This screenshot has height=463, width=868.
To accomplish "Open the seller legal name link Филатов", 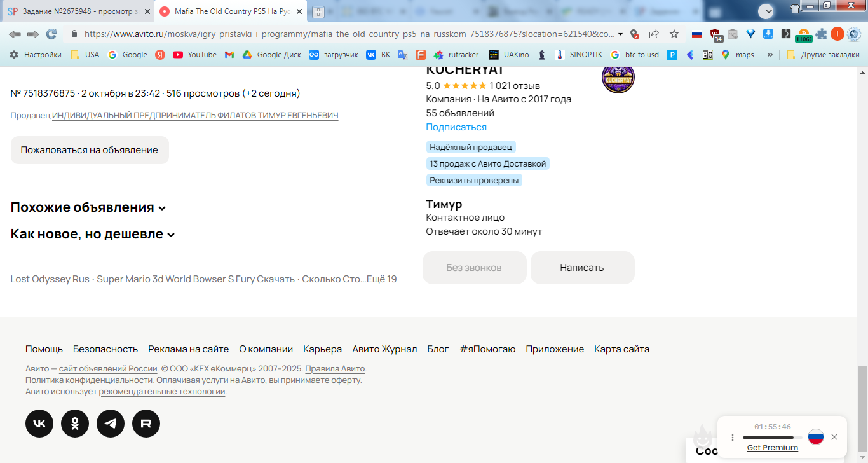I will [195, 116].
